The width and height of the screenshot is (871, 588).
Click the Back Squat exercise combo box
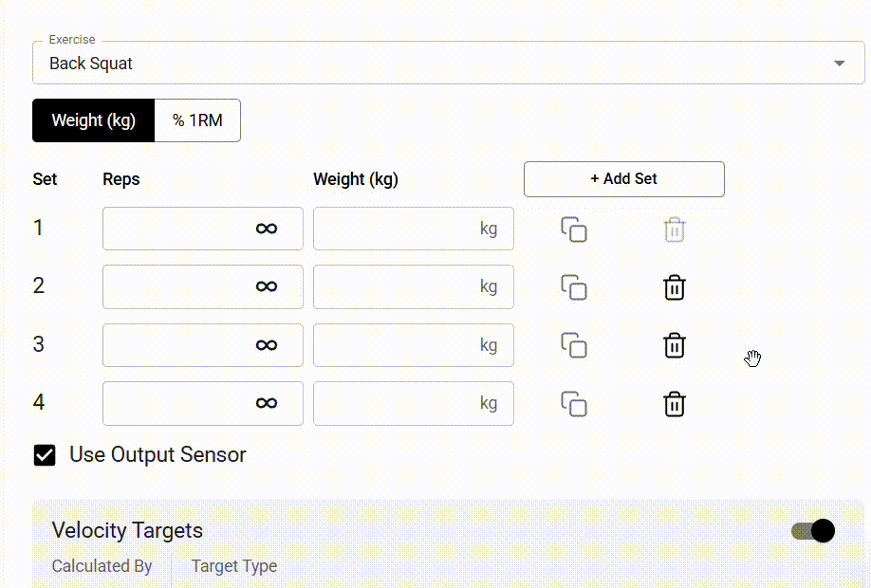(x=448, y=63)
